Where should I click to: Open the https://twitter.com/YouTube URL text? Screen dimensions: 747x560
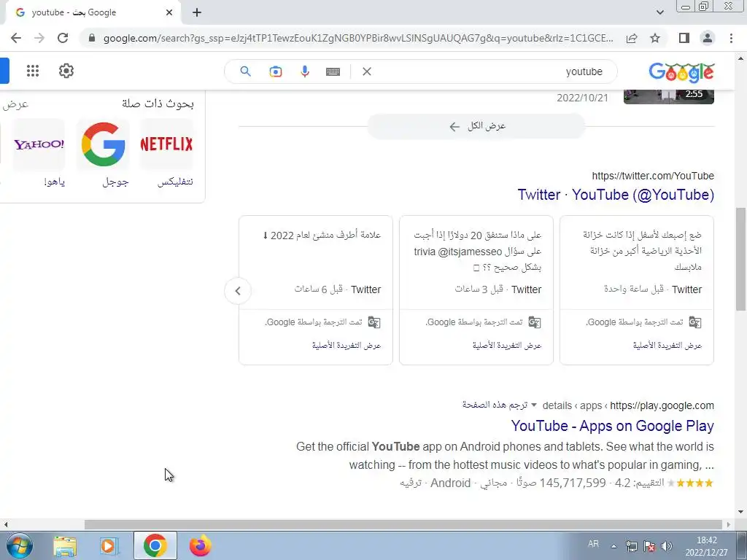(x=653, y=176)
